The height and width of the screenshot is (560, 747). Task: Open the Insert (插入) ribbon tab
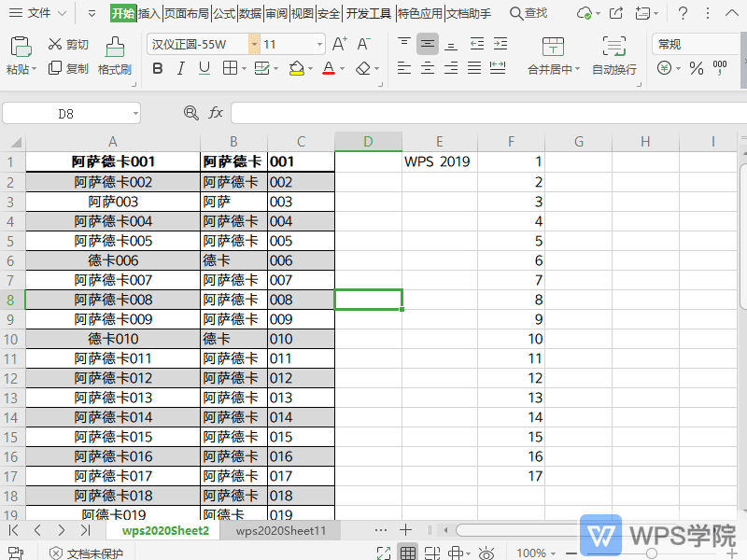[x=149, y=13]
